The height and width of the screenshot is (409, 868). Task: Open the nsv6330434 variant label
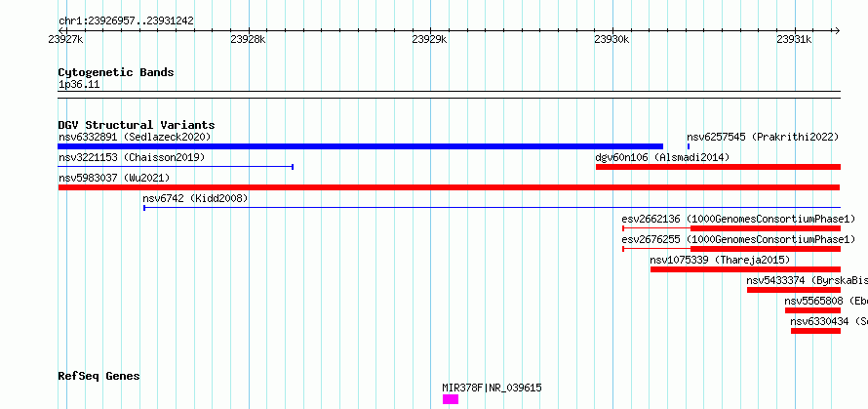click(x=829, y=321)
